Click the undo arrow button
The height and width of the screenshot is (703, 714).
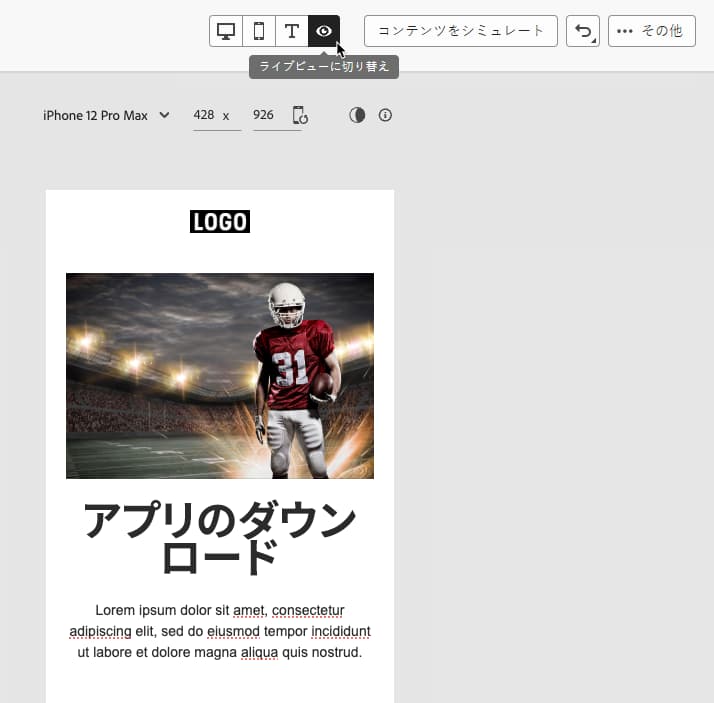583,31
